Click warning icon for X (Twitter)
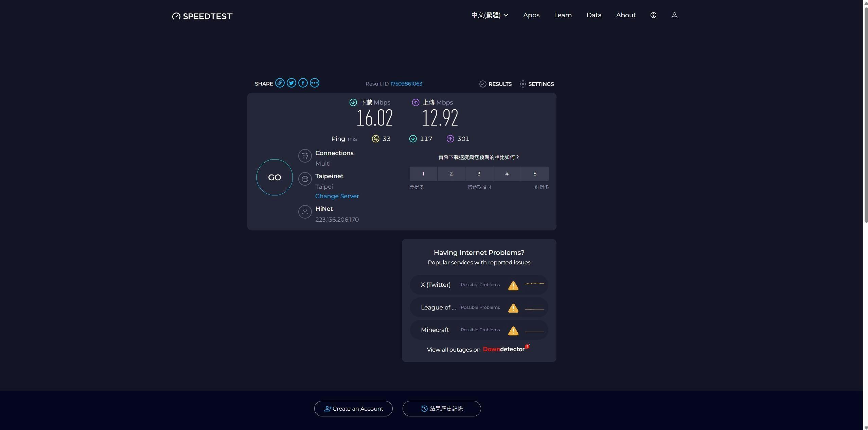 (513, 285)
